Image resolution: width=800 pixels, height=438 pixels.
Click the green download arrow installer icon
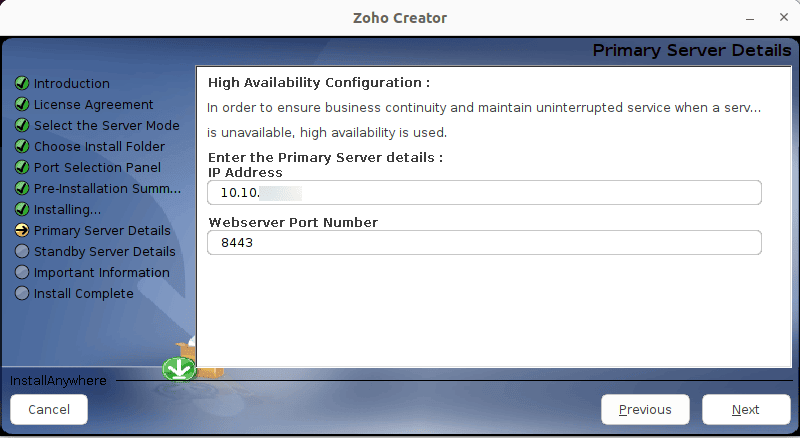179,369
